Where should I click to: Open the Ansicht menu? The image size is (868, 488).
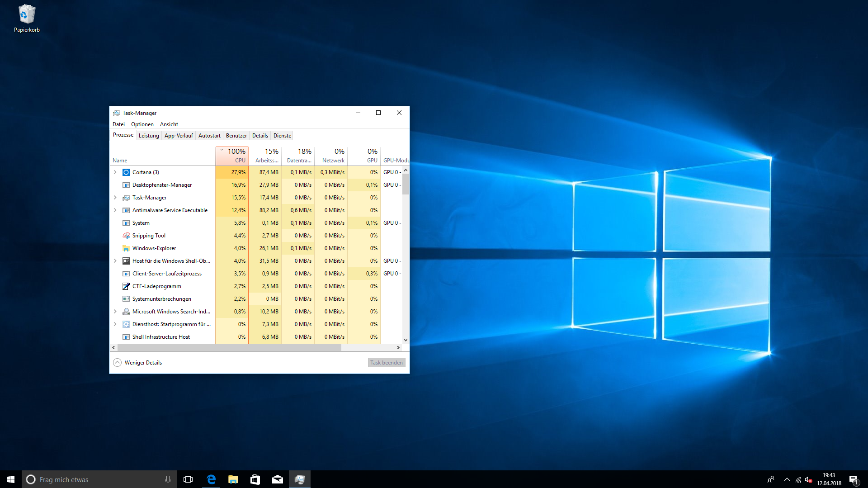pos(169,124)
